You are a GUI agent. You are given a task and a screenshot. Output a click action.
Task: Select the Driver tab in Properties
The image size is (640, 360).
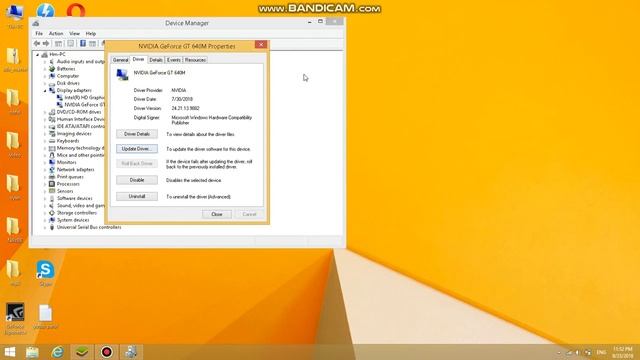pyautogui.click(x=138, y=59)
